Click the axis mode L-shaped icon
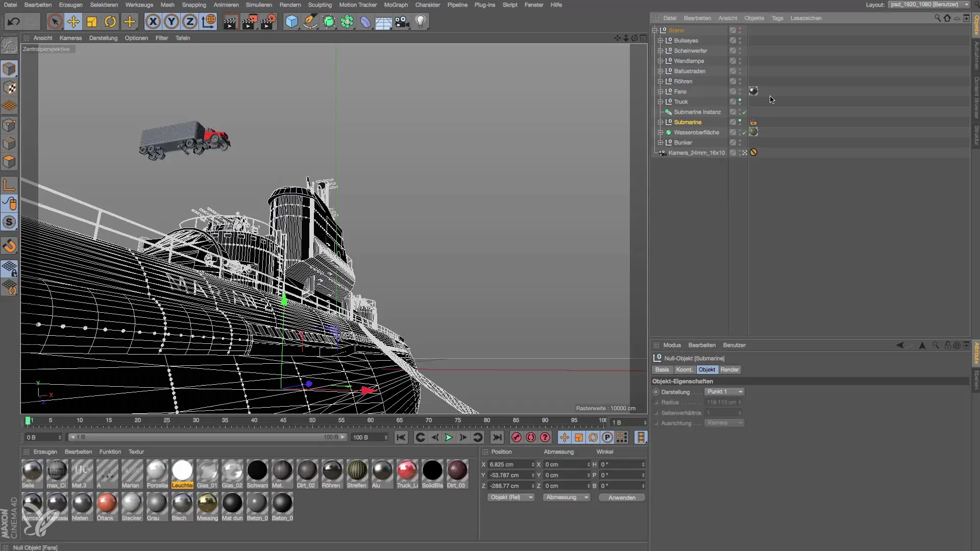Image resolution: width=980 pixels, height=551 pixels. click(9, 185)
